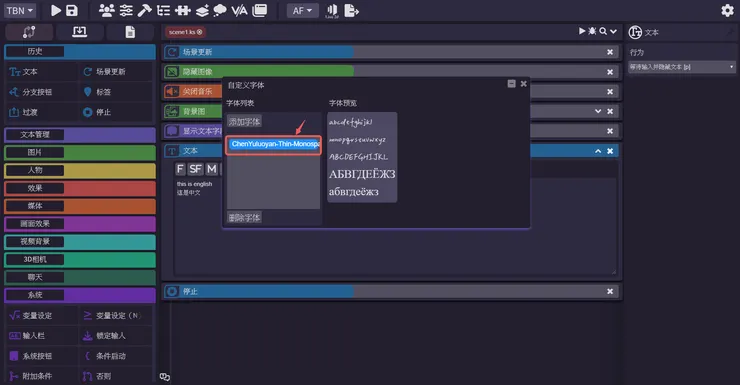Screen dimensions: 740x385
Task: Select the 锁定输入 component
Action: click(116, 336)
